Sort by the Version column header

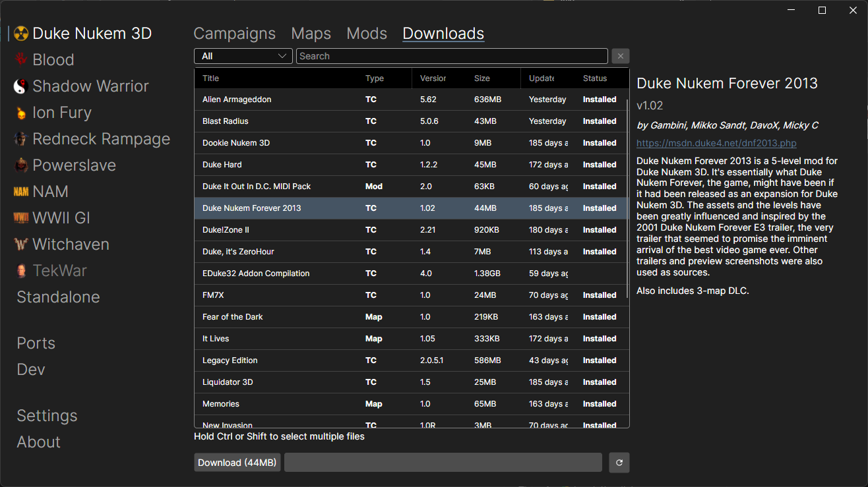click(439, 78)
